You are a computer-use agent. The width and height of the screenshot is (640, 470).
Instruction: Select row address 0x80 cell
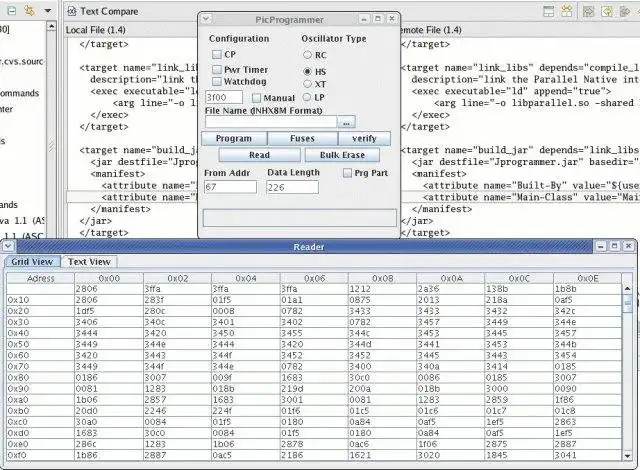40,377
